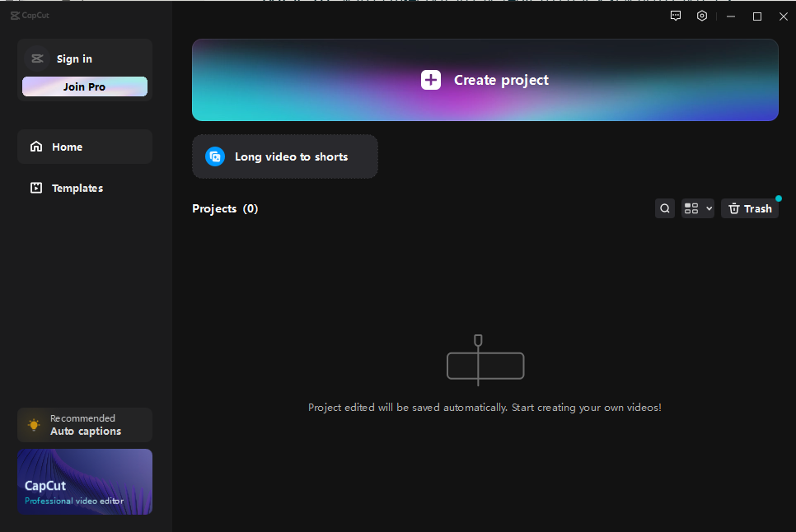
Task: Open the feedback message icon
Action: coord(675,16)
